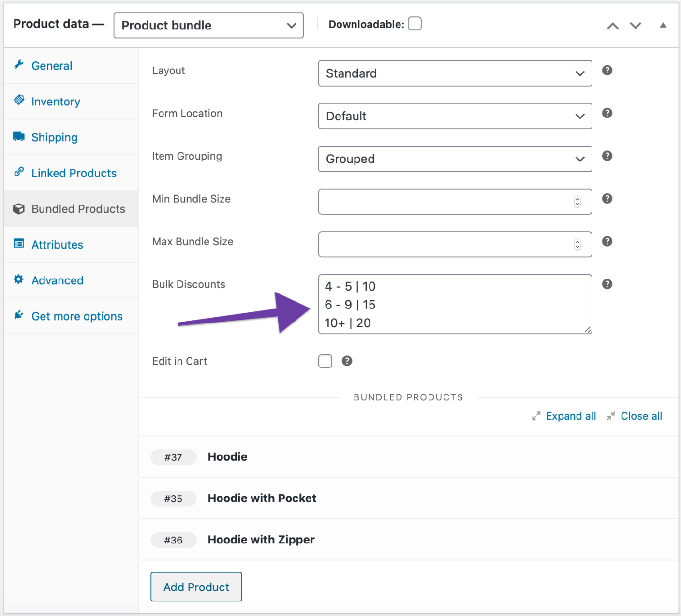This screenshot has width=681, height=616.
Task: Click the Max Bundle Size input field
Action: point(455,244)
